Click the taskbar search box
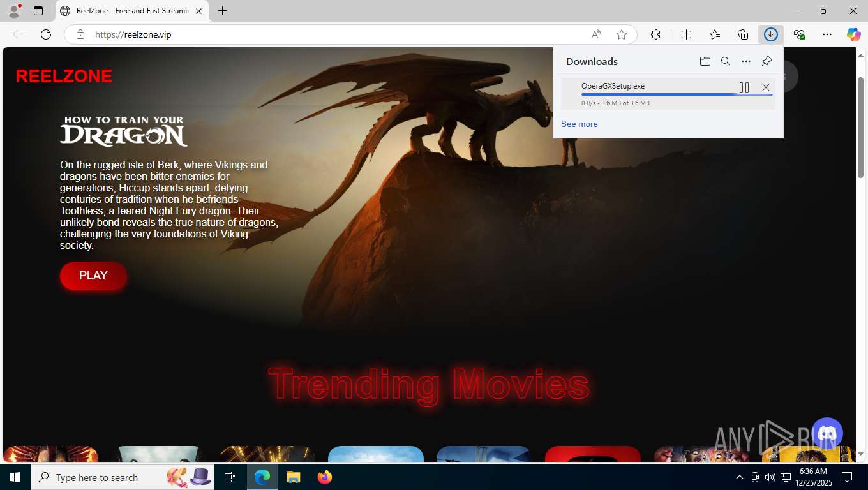This screenshot has width=868, height=490. click(123, 477)
